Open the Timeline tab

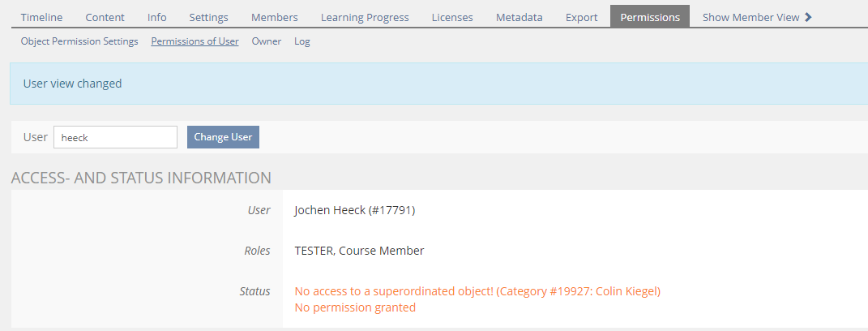[41, 17]
